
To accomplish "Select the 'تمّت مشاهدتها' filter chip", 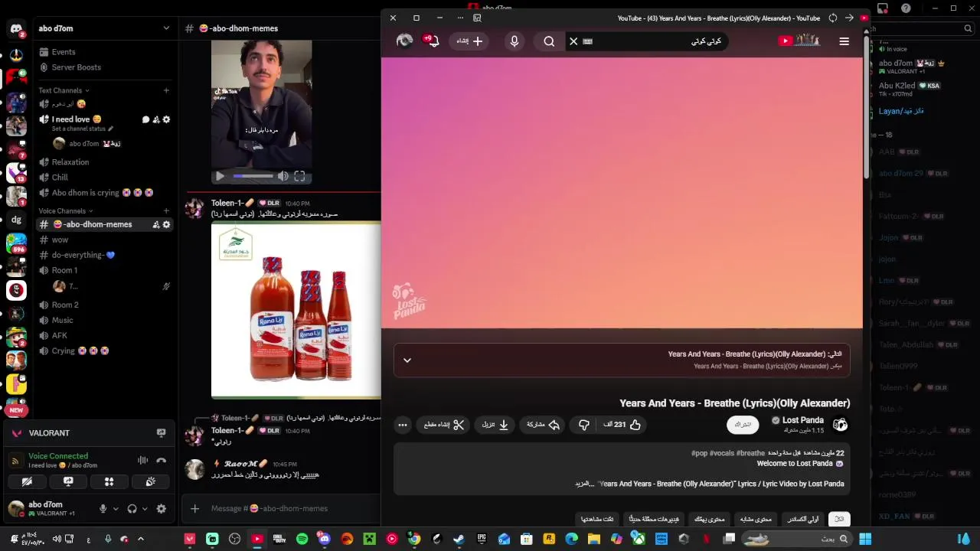I will pyautogui.click(x=597, y=519).
